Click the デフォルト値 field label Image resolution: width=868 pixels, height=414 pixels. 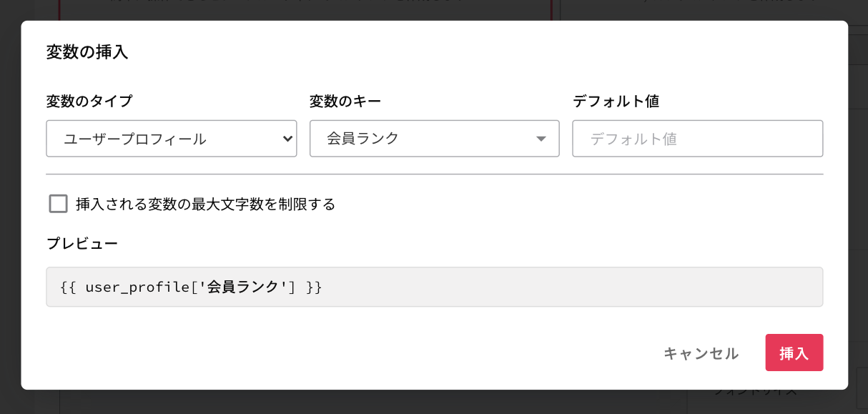coord(616,102)
